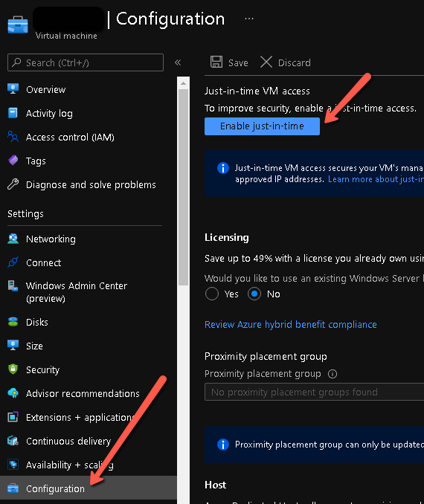Open Windows Admin Center (preview)
Image resolution: width=424 pixels, height=504 pixels.
[x=76, y=292]
